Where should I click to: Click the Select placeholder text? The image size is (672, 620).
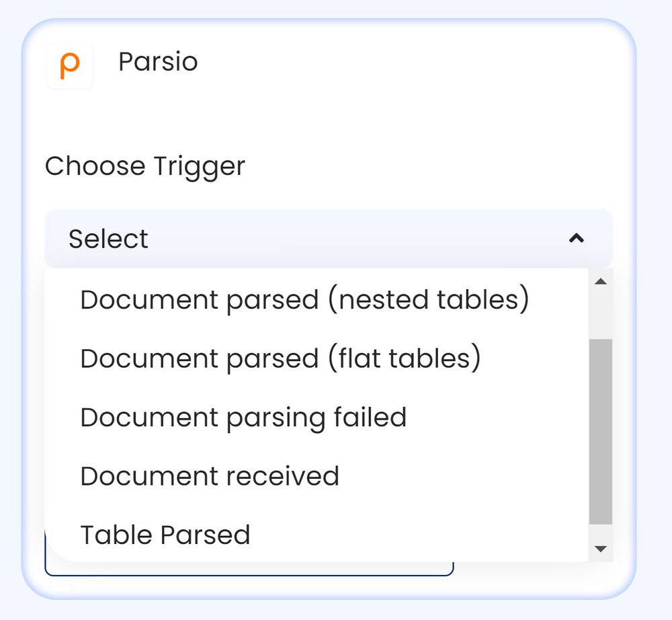[107, 239]
